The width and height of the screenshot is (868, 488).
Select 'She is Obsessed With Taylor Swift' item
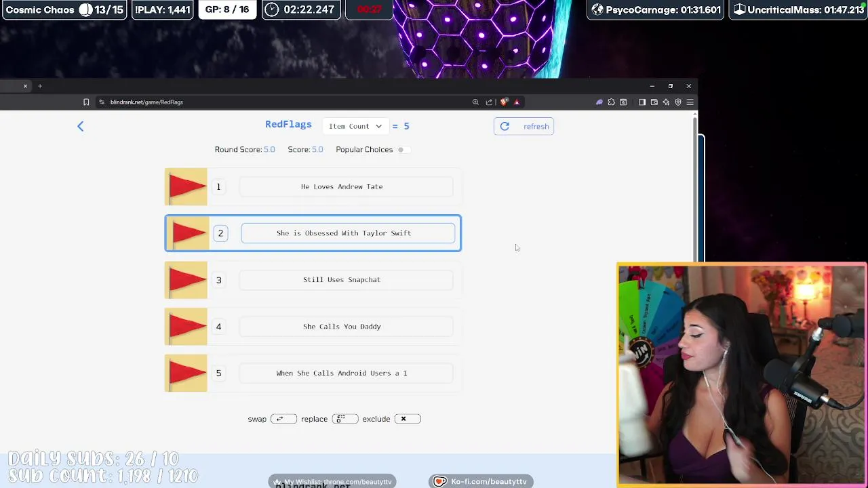click(348, 233)
